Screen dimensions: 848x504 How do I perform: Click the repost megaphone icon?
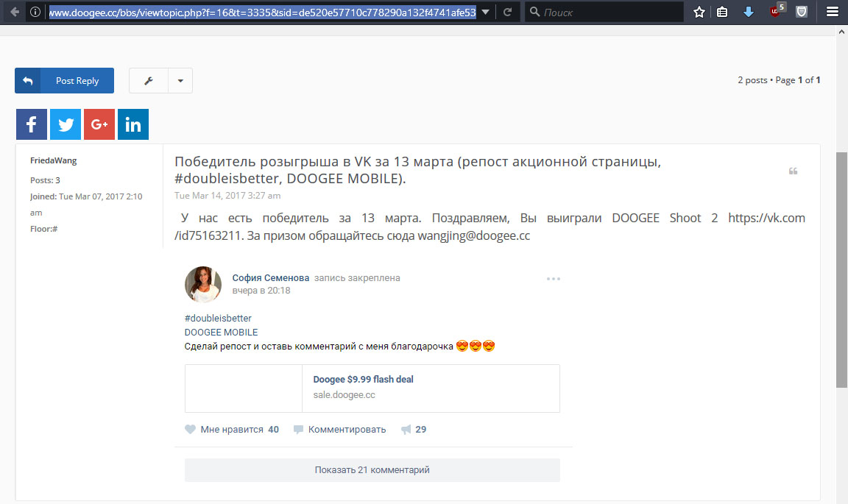tap(406, 430)
